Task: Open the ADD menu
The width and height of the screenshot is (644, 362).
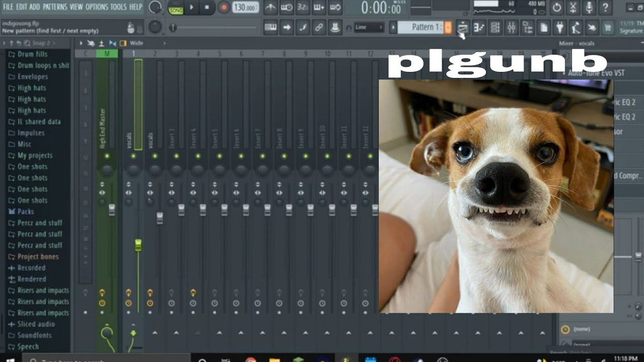Action: click(35, 7)
